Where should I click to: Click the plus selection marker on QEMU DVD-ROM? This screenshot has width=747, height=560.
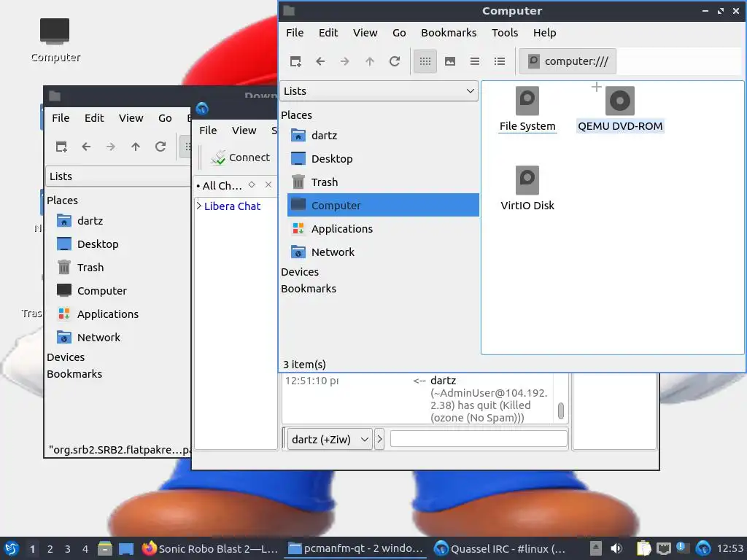(x=596, y=87)
